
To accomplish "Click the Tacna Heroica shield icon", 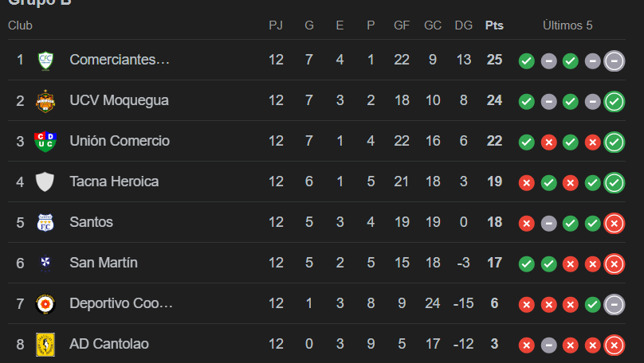I will pyautogui.click(x=45, y=182).
